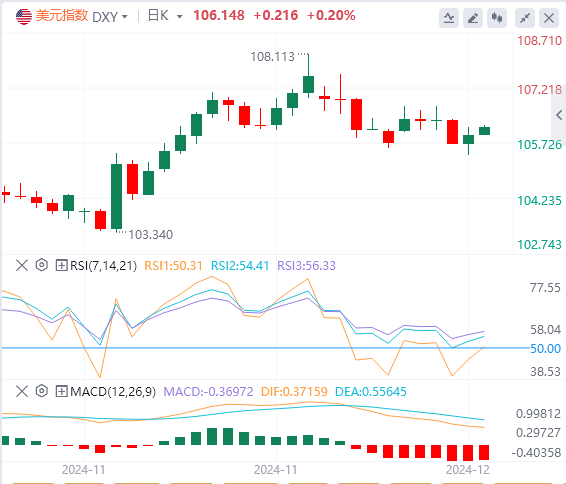Remove the MACD indicator panel
The image size is (566, 484).
tap(22, 391)
